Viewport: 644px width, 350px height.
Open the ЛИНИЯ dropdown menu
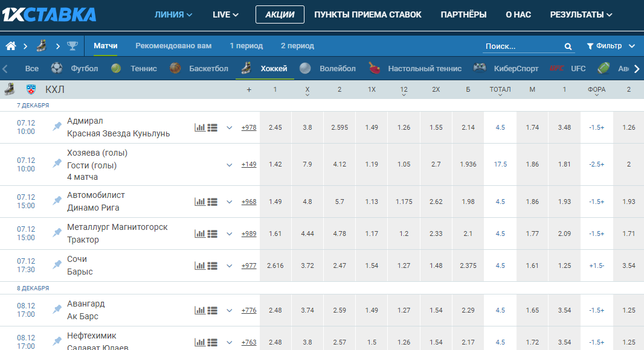(x=173, y=14)
